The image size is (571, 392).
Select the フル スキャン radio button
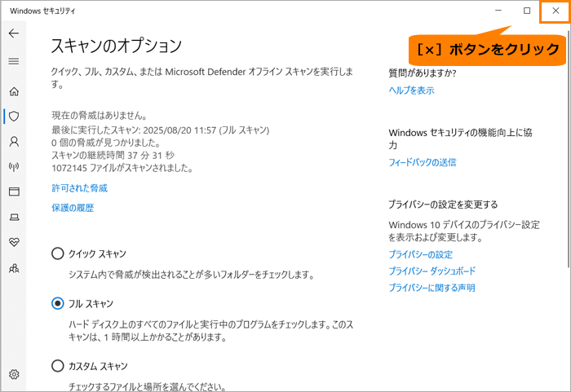pyautogui.click(x=58, y=303)
